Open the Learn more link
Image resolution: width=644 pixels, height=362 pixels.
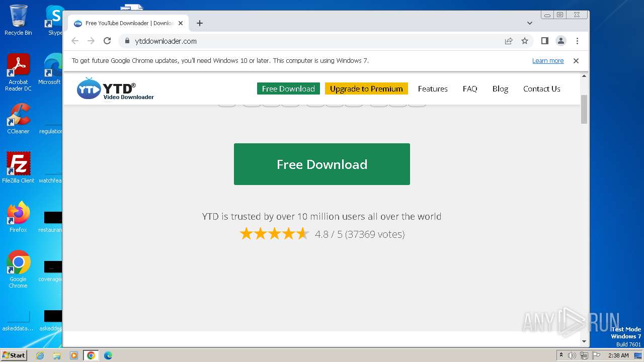548,61
